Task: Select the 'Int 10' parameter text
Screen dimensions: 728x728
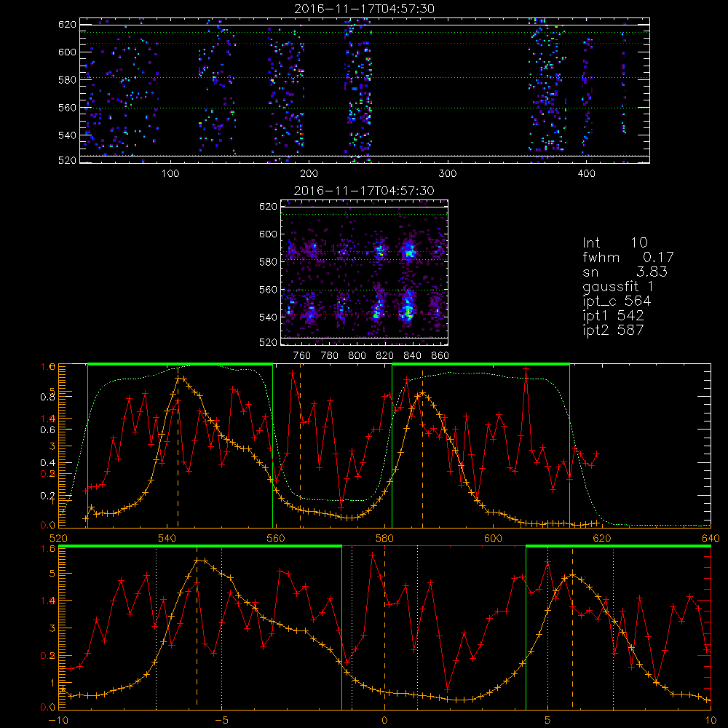Action: coord(615,242)
